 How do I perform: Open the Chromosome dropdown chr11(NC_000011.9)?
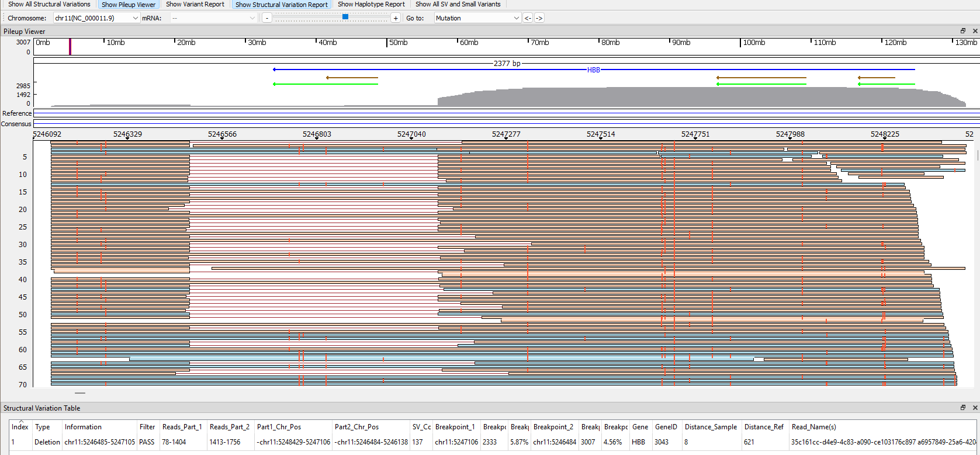pos(96,18)
